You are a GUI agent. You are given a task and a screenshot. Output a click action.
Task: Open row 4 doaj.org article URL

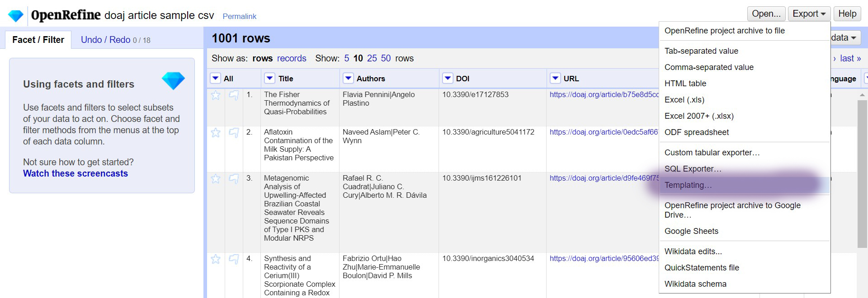604,258
